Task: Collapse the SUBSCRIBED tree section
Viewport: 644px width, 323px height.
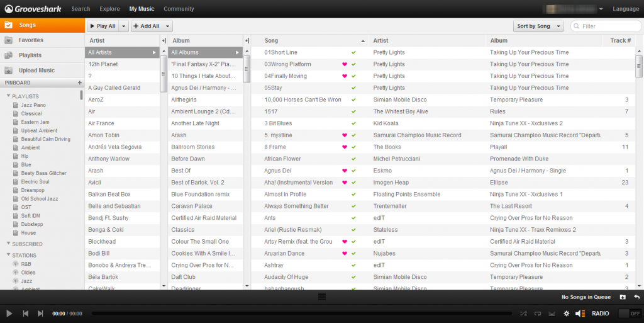Action: click(8, 243)
